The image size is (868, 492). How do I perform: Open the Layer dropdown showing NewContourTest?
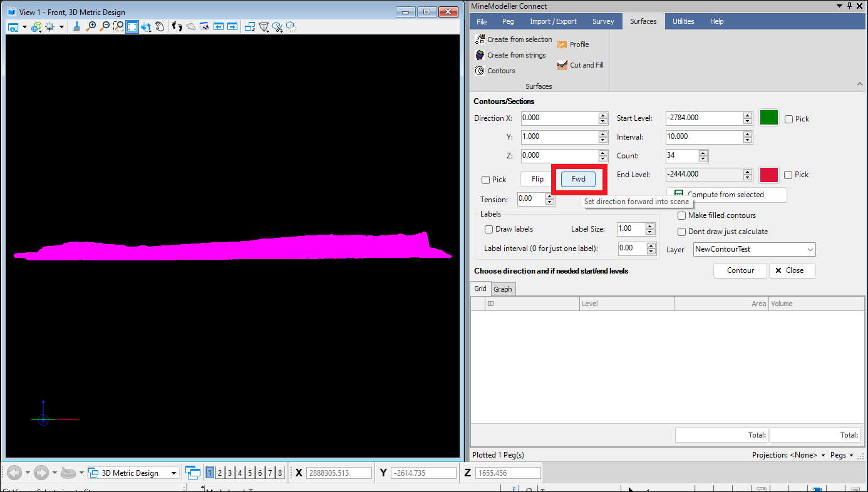click(809, 249)
